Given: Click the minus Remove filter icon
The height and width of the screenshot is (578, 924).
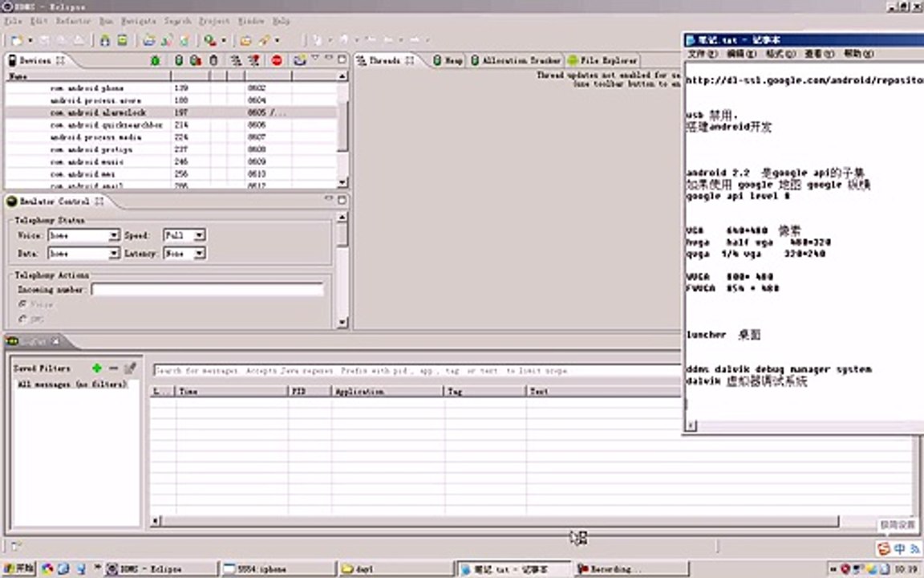Looking at the screenshot, I should click(x=114, y=368).
